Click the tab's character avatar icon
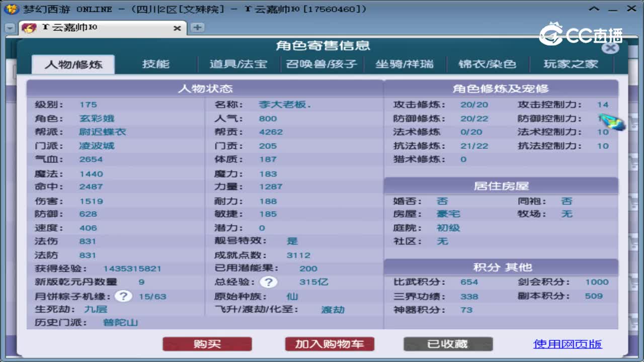 [x=29, y=28]
